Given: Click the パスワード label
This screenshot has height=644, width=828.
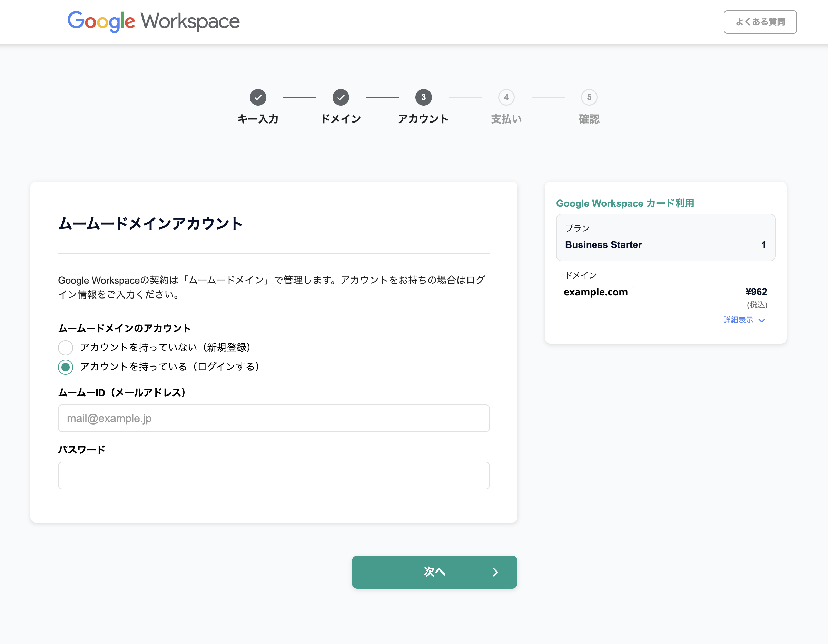Looking at the screenshot, I should [81, 450].
